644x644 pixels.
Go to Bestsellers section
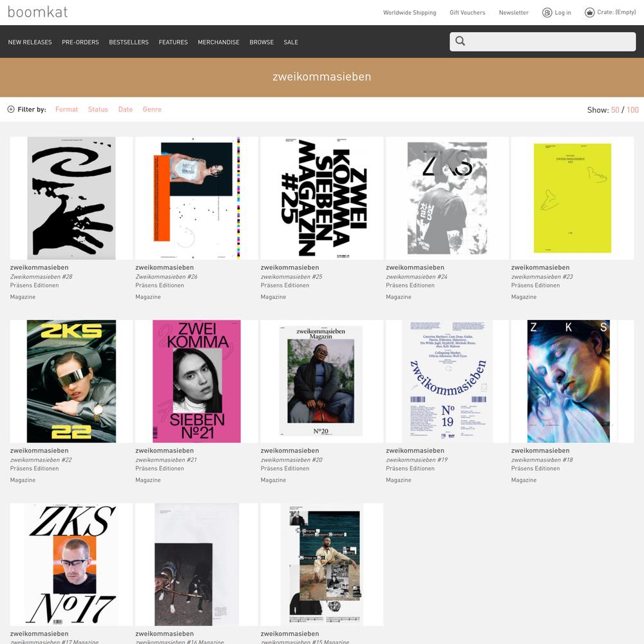click(x=129, y=43)
